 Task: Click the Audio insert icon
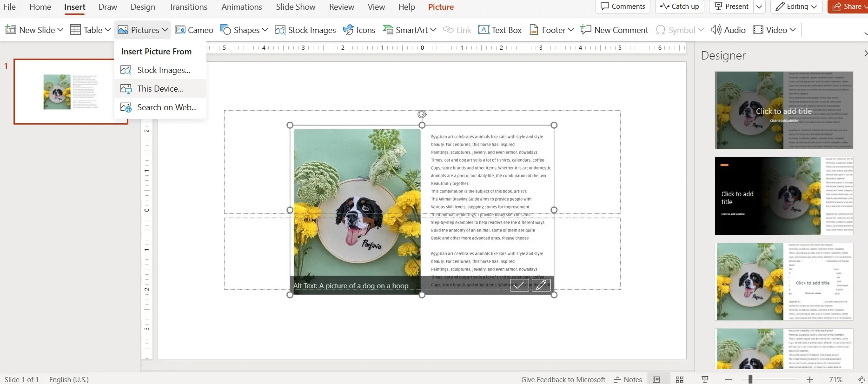click(716, 30)
